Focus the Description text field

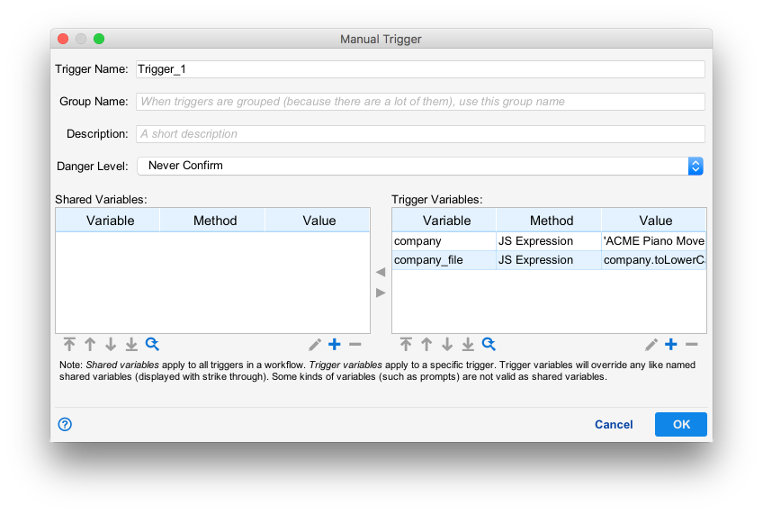pyautogui.click(x=419, y=134)
